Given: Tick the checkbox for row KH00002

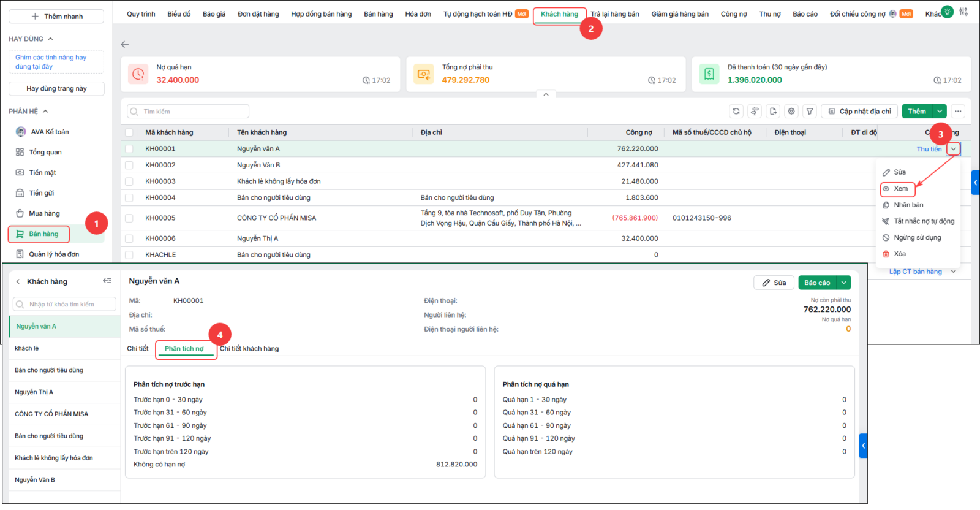Looking at the screenshot, I should [129, 165].
